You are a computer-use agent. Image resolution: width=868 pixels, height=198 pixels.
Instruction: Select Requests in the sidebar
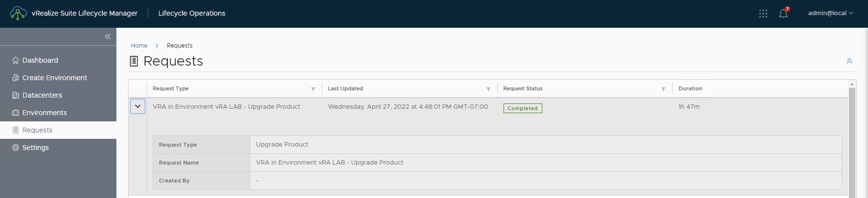(37, 130)
